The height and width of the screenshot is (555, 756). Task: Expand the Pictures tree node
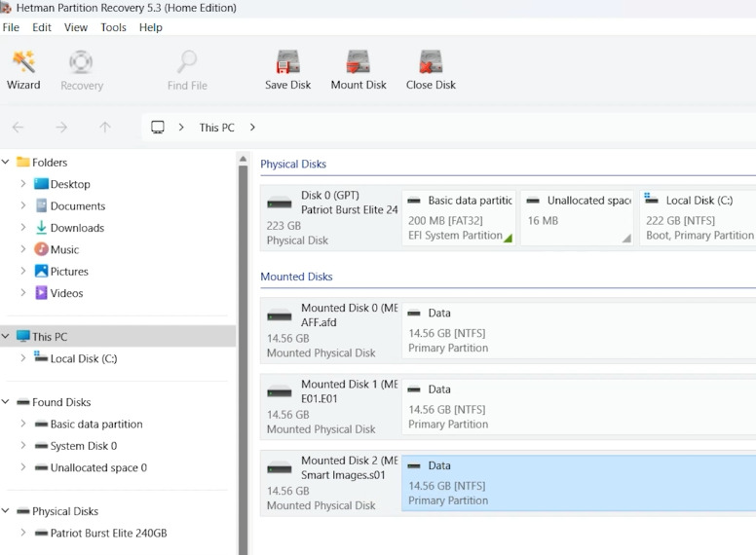[22, 271]
